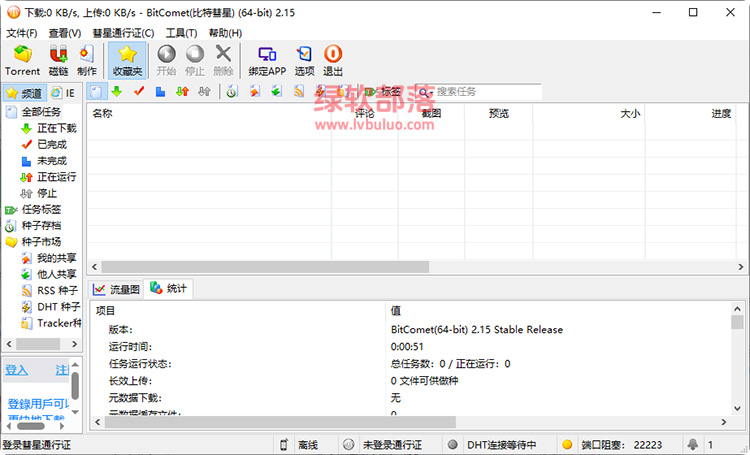Screen dimensions: 750x455
Task: Open the 彗星通行证(C) menu
Action: click(x=123, y=33)
